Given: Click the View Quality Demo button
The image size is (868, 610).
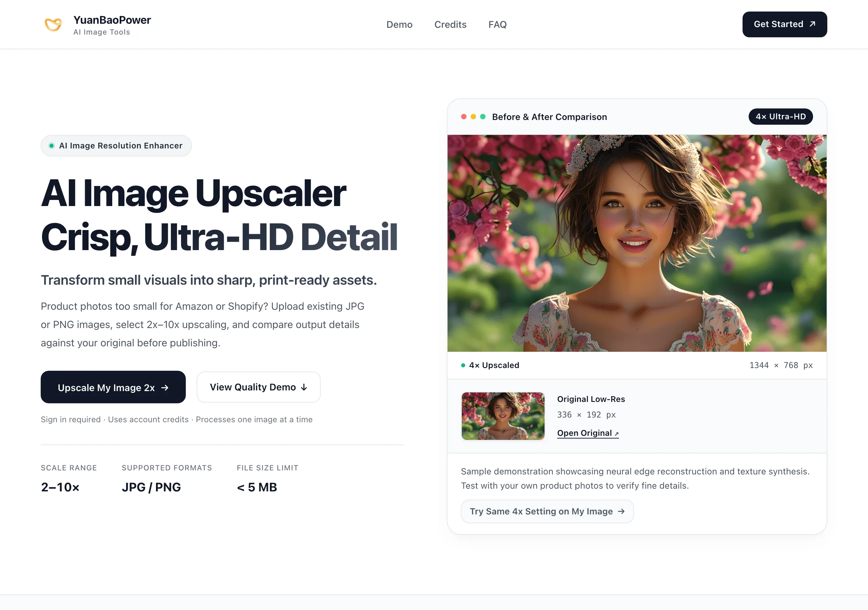Looking at the screenshot, I should (x=259, y=387).
